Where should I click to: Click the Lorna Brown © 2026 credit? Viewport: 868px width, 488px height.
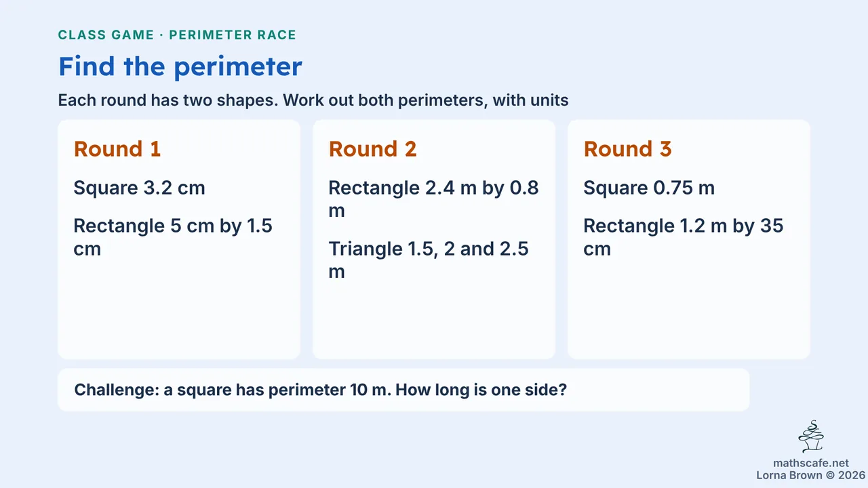click(811, 475)
